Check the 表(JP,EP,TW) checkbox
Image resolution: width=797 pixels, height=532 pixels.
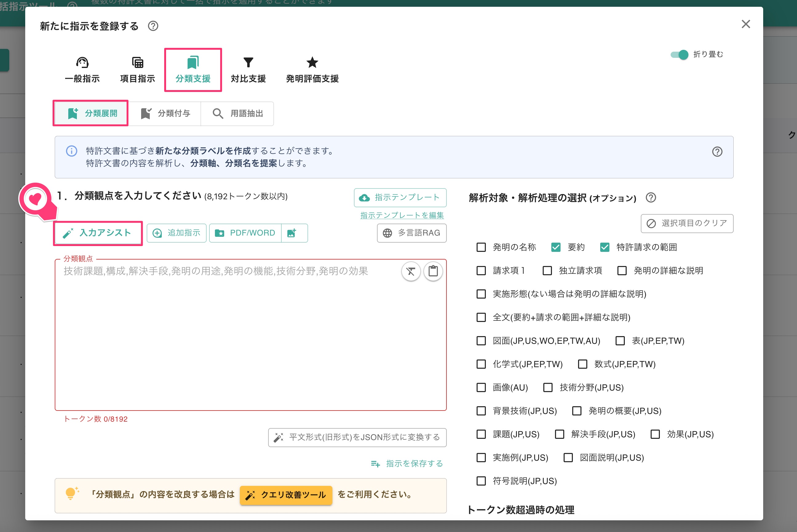[620, 341]
